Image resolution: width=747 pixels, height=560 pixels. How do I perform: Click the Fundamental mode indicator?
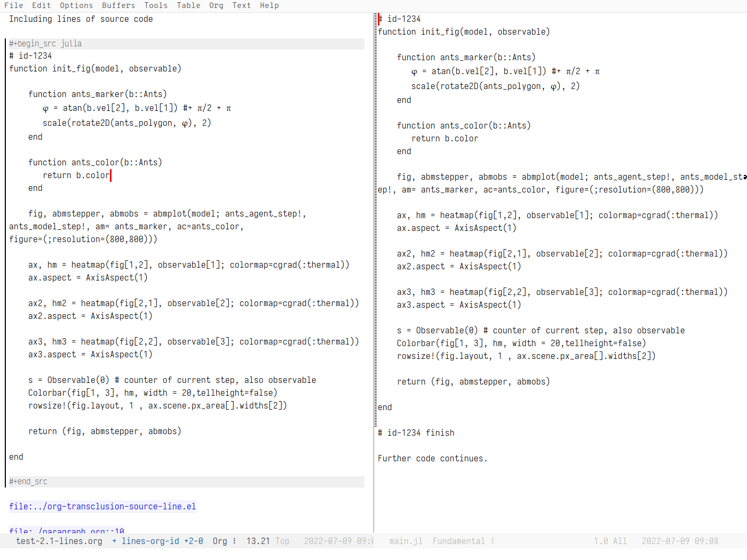tap(459, 541)
